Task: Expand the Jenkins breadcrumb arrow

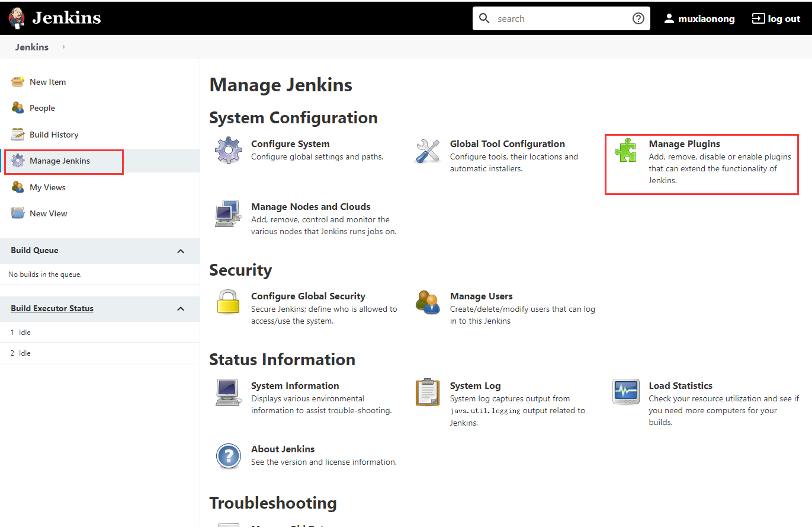Action: coord(63,47)
